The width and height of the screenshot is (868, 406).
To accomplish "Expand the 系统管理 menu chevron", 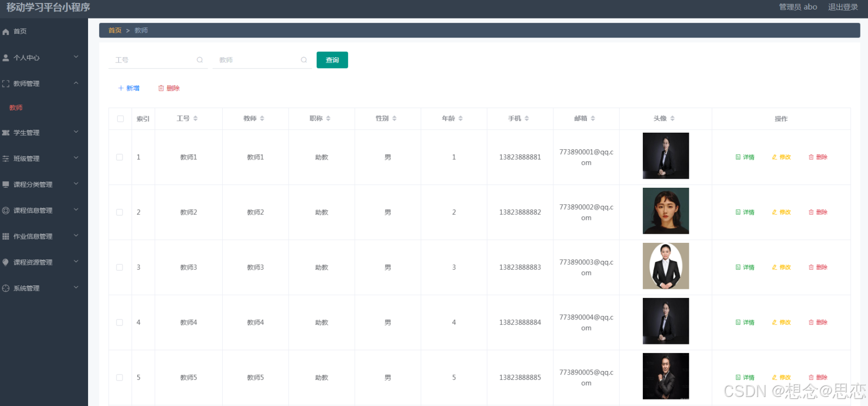I will (76, 288).
